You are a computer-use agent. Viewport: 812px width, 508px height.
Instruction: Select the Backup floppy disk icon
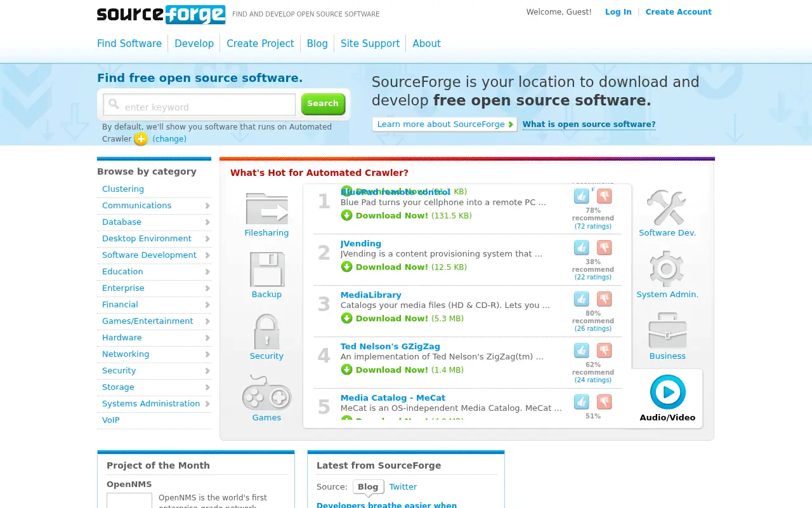click(266, 269)
